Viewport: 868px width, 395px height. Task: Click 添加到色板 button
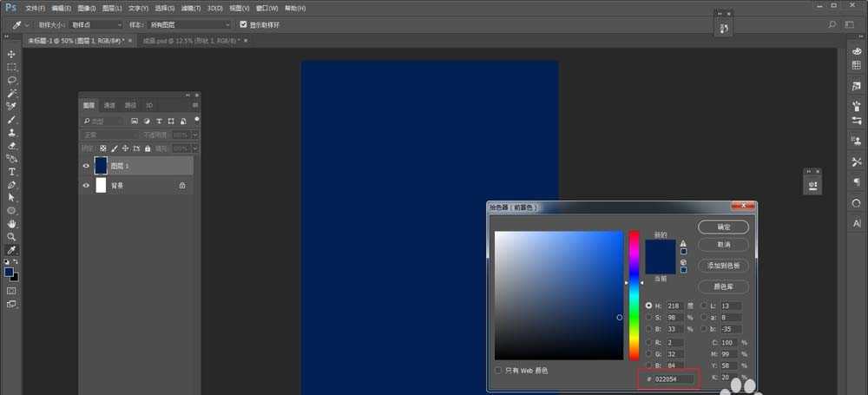point(723,266)
